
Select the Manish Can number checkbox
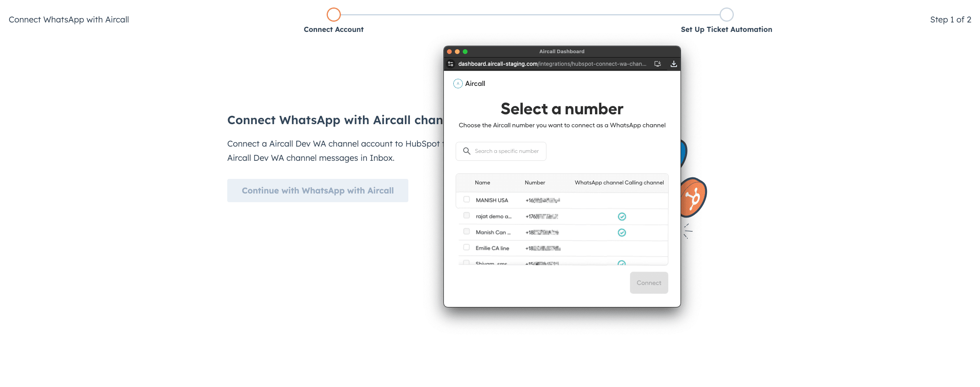click(467, 232)
